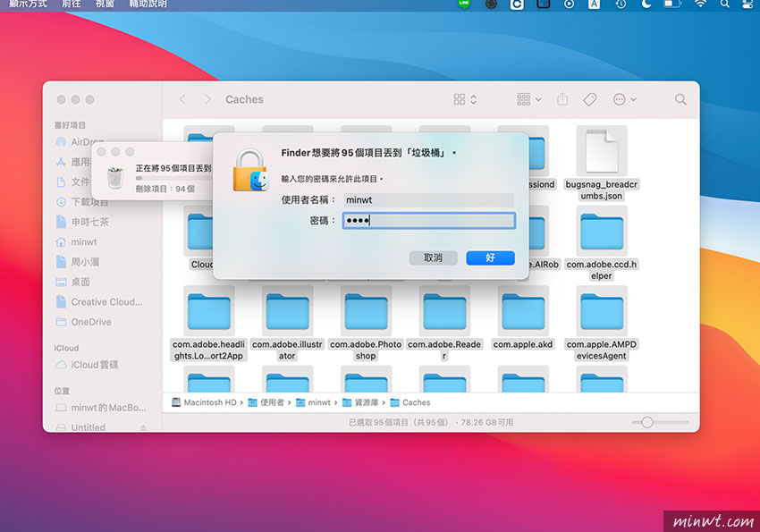This screenshot has width=760, height=532.
Task: Click the 使用者名稱 field containing minwt
Action: [429, 199]
